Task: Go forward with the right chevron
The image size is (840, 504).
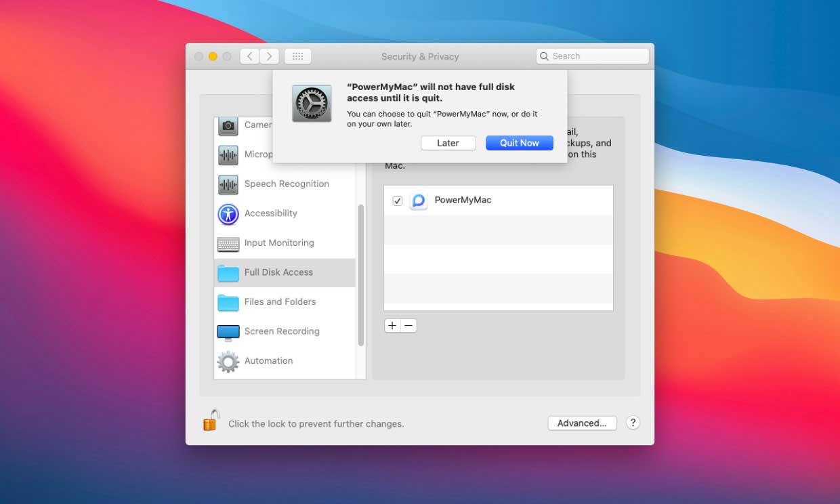Action: coord(270,56)
